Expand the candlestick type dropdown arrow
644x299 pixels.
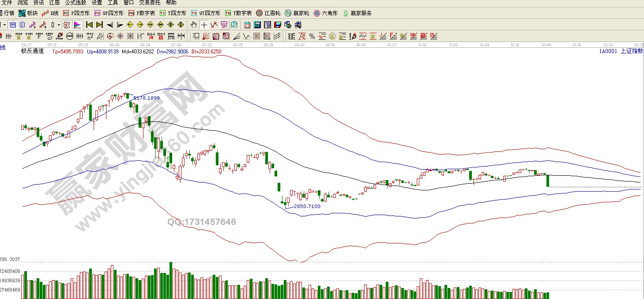point(59,25)
